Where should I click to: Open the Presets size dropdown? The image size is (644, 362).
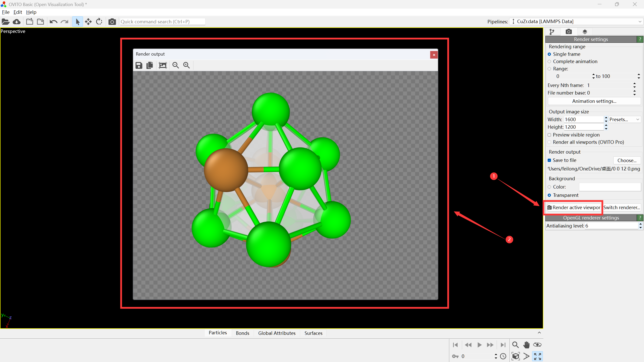point(624,119)
